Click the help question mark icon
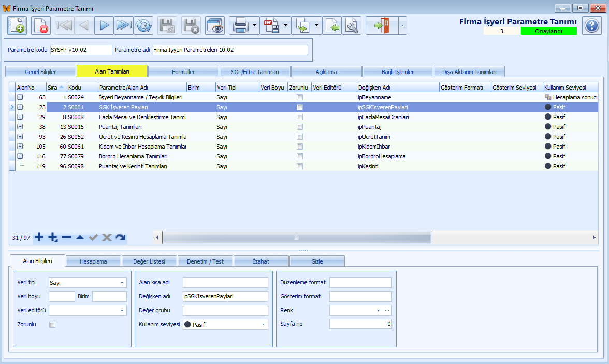609x364 pixels. point(591,25)
